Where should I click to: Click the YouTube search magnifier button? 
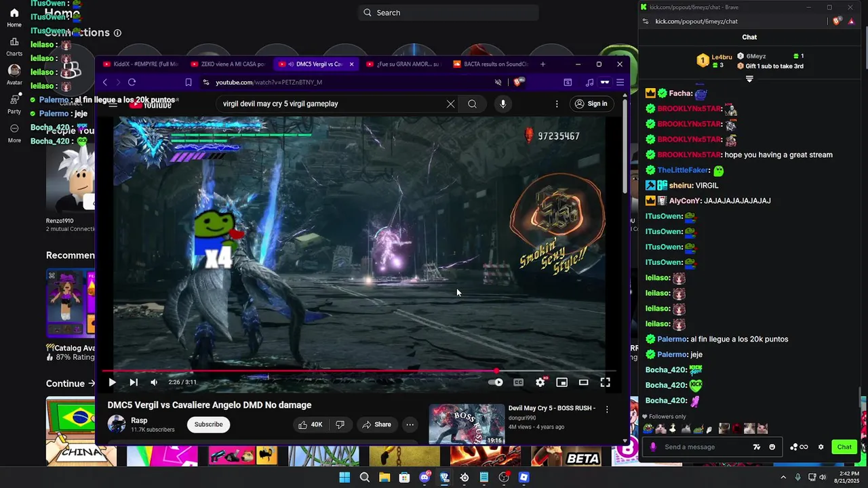pos(472,104)
